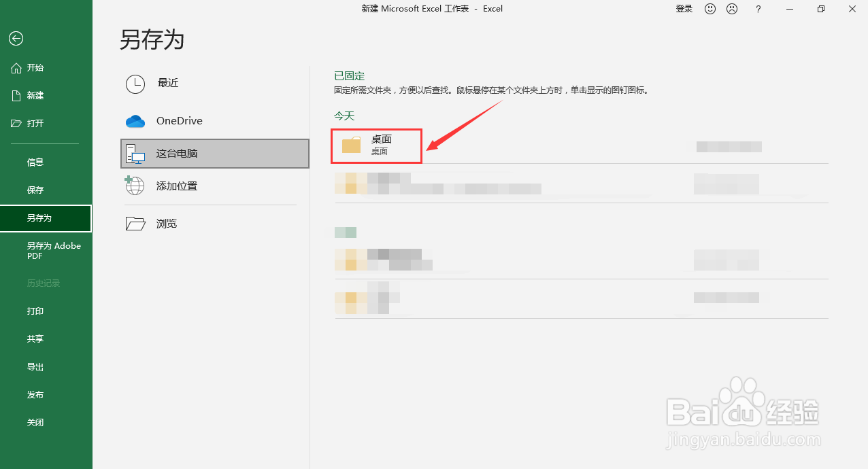Click the new document icon beside 新建
Viewport: 868px width, 469px height.
[x=17, y=96]
